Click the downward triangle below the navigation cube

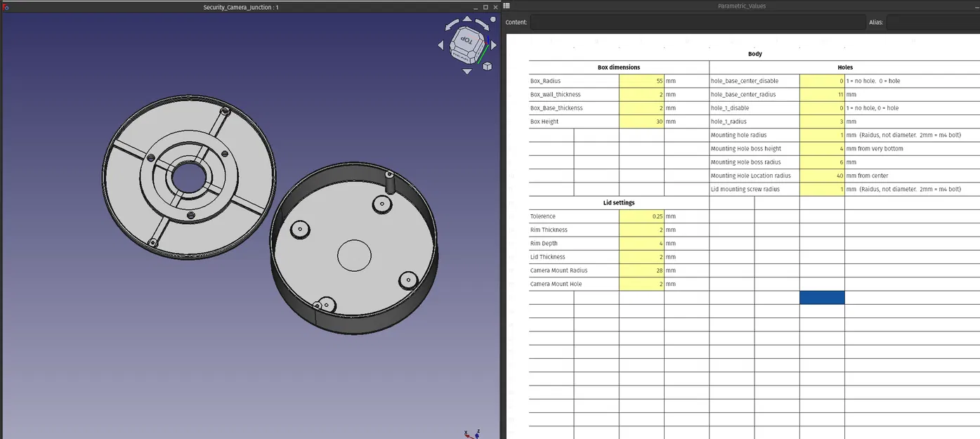tap(467, 71)
